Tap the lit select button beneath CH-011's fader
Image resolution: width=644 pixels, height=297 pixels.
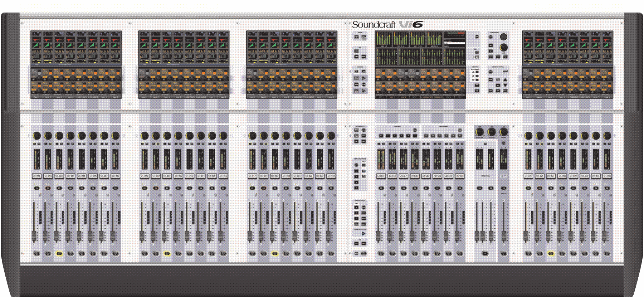(x=167, y=253)
